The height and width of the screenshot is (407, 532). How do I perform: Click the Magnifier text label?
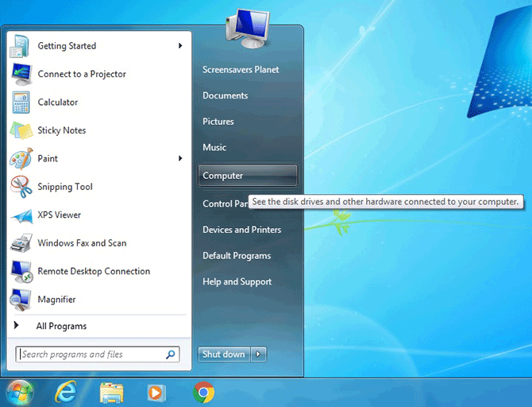tap(56, 300)
